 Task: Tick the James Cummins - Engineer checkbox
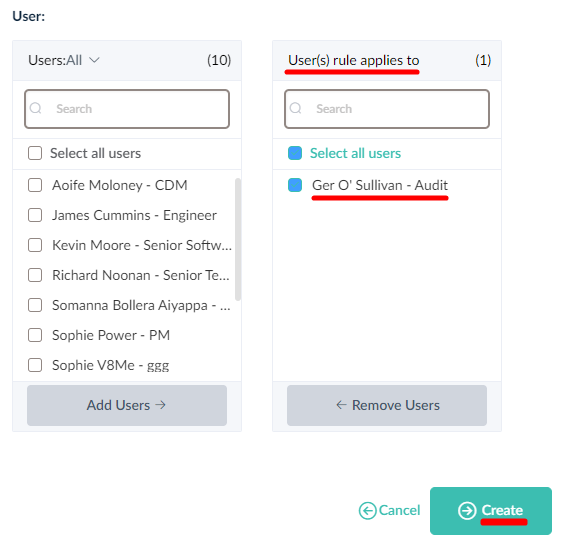[x=35, y=215]
